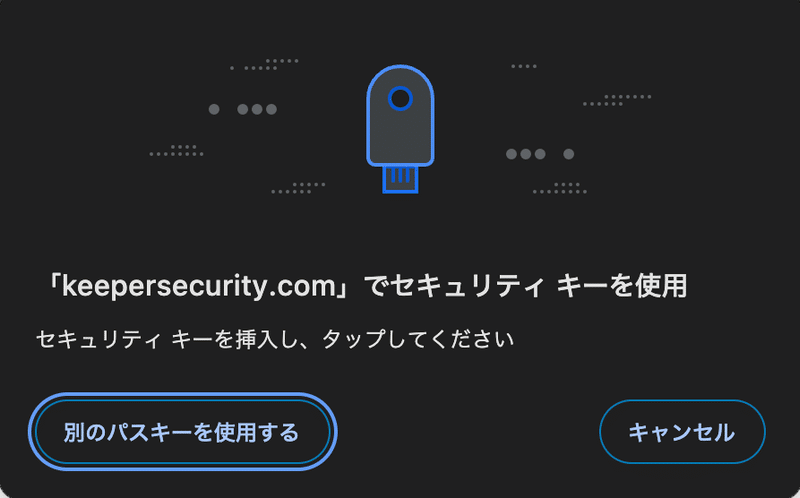The image size is (800, 498).
Task: Click the three large grey dots right of key
Action: [x=526, y=154]
